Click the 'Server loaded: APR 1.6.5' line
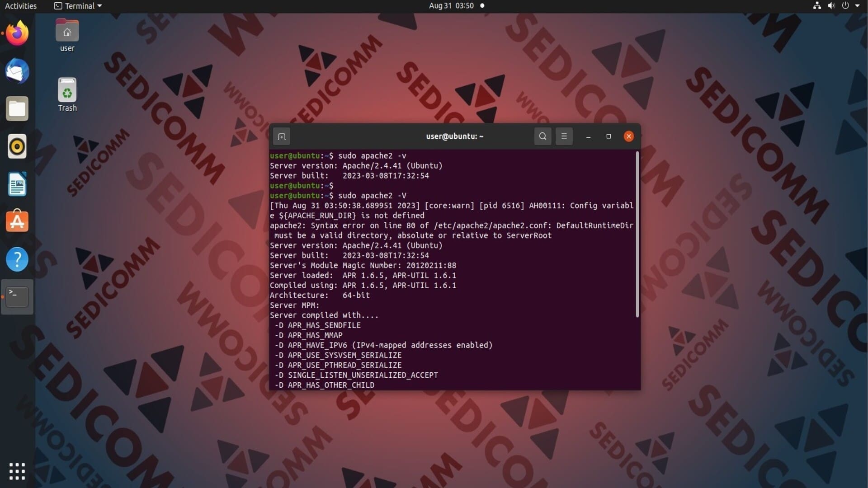 coord(363,275)
